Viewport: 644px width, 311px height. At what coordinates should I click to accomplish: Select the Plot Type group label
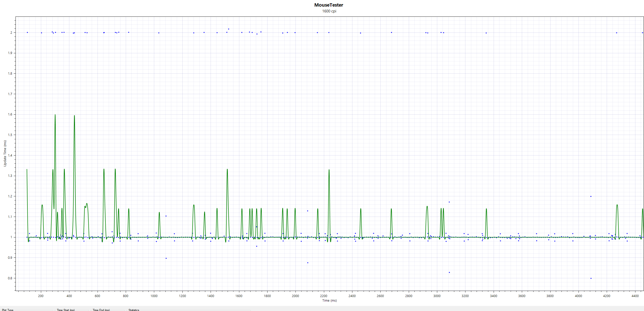click(7, 310)
